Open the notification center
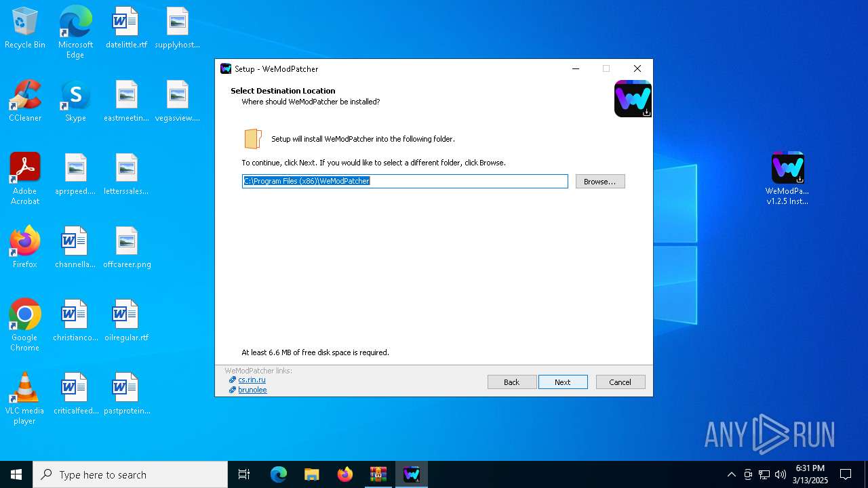Screen dimensions: 868x488 (846, 474)
